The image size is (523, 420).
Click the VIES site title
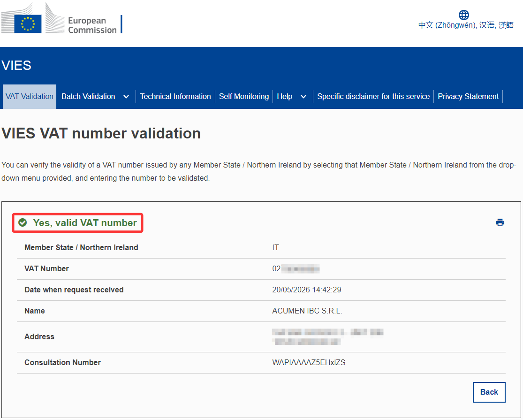tap(16, 65)
